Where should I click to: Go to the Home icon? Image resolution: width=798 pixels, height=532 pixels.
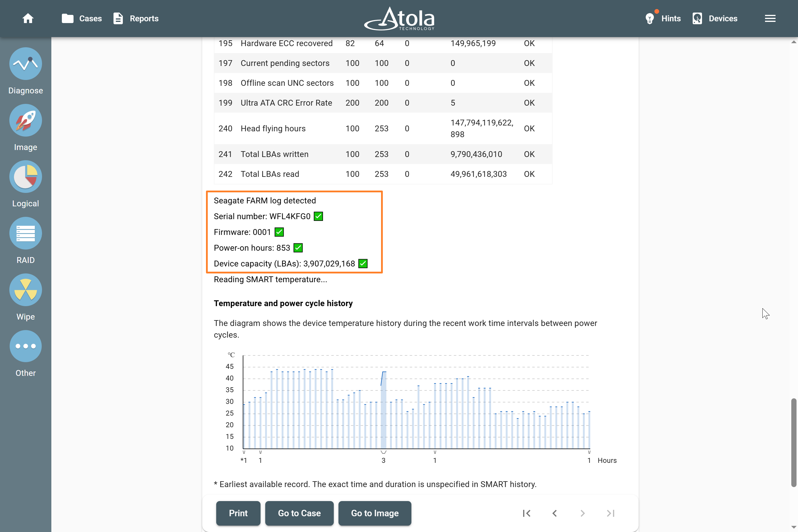[28, 18]
